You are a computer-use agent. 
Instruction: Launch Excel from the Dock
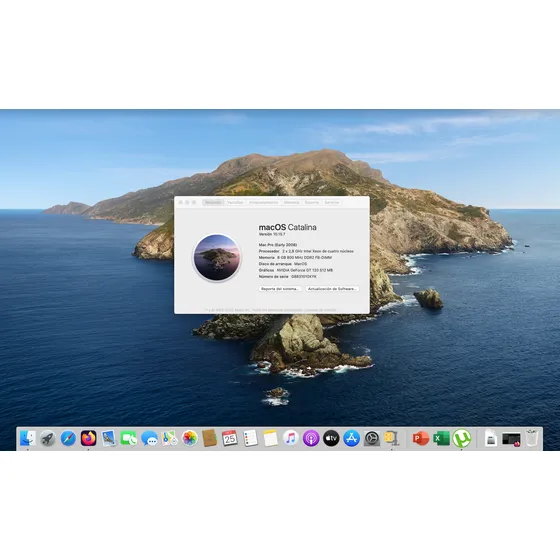(441, 438)
